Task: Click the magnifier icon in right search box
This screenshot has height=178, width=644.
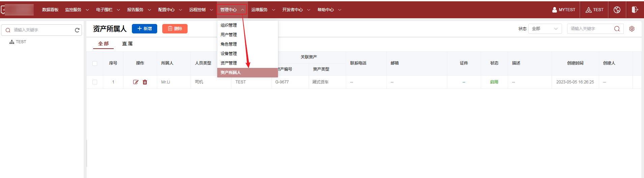Action: pyautogui.click(x=617, y=29)
